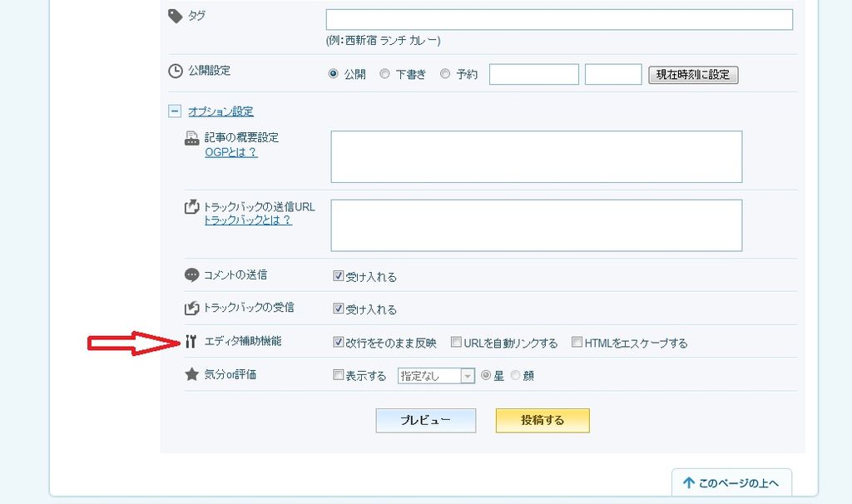The image size is (852, 504).
Task: Open the 指定なし rating dropdown
Action: [x=436, y=376]
